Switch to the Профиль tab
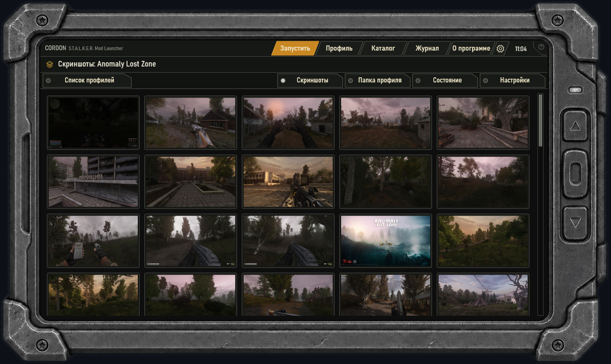 [339, 48]
